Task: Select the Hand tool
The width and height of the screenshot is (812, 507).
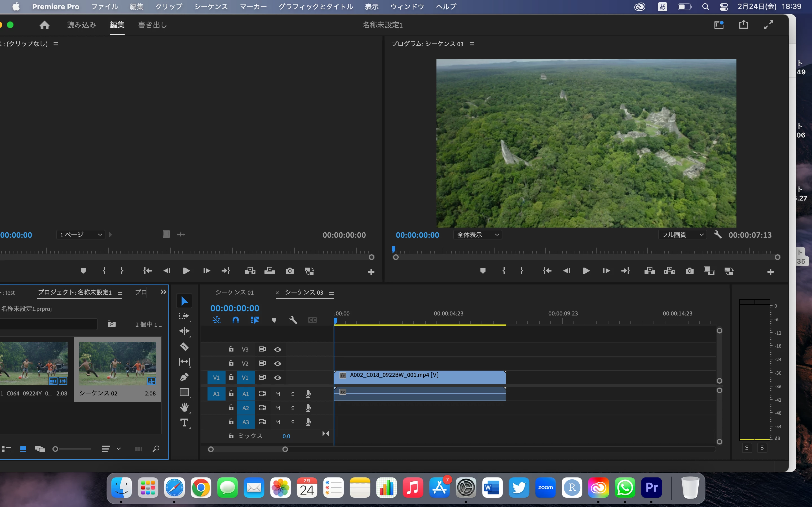Action: pyautogui.click(x=184, y=407)
